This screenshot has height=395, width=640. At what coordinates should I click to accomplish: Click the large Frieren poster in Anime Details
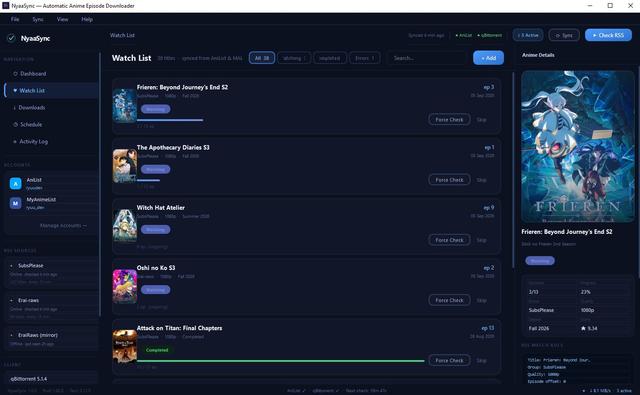pos(578,146)
